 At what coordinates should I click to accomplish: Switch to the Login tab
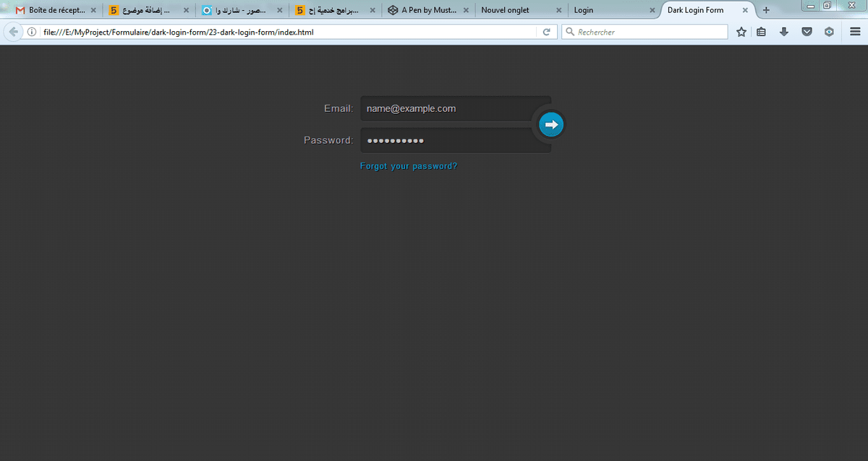(x=613, y=10)
